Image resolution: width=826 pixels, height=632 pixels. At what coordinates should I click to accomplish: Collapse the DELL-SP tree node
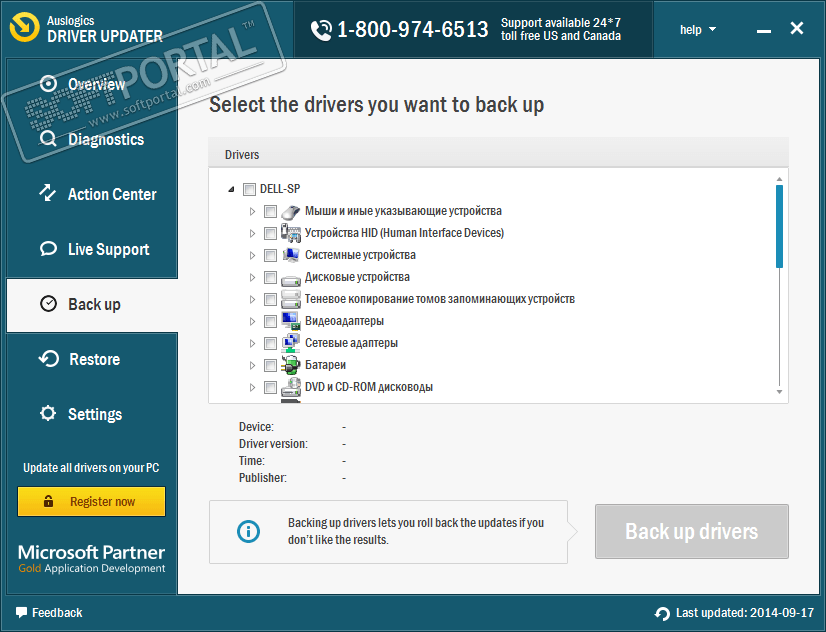tap(231, 189)
